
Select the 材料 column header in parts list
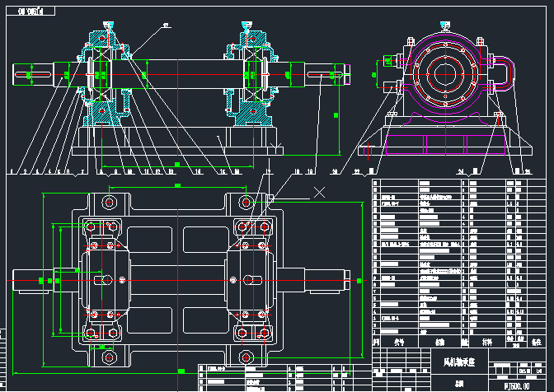point(487,342)
